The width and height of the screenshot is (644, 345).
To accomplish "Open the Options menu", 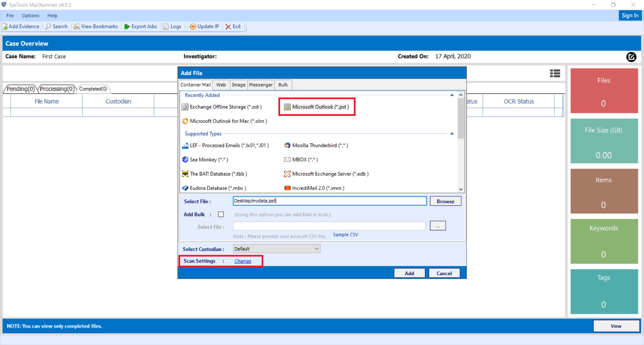I will pyautogui.click(x=31, y=15).
